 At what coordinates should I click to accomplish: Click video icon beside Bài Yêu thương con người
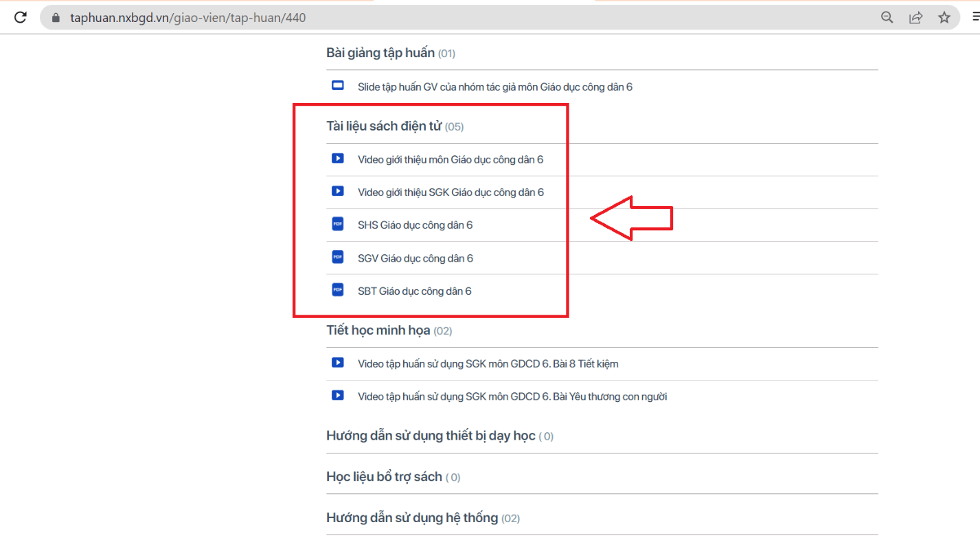[x=337, y=396]
